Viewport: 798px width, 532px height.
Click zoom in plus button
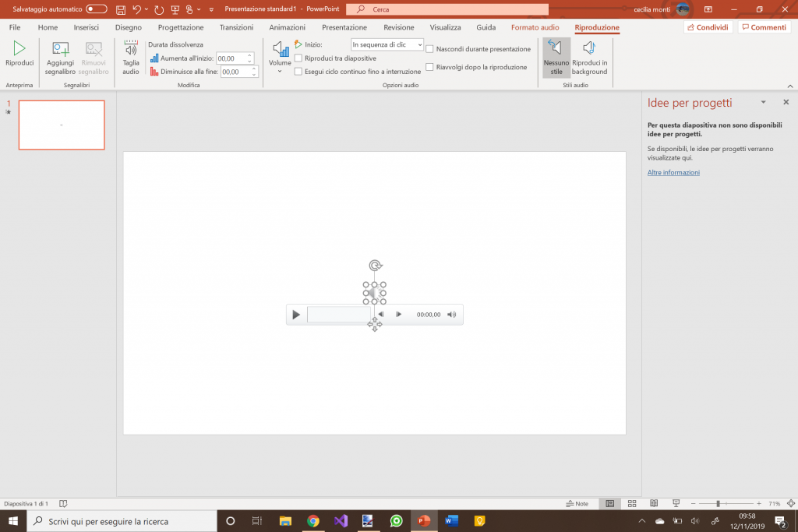pyautogui.click(x=759, y=503)
